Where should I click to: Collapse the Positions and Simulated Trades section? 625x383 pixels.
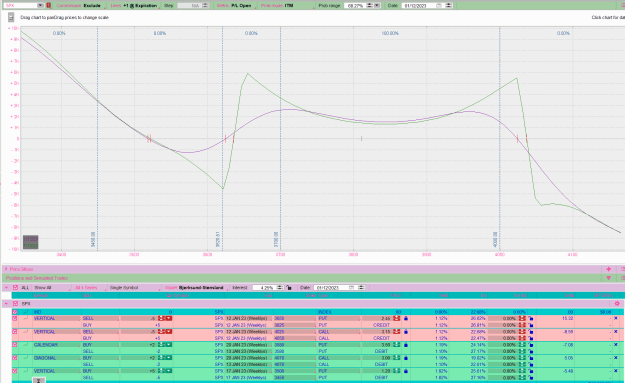pos(37,278)
